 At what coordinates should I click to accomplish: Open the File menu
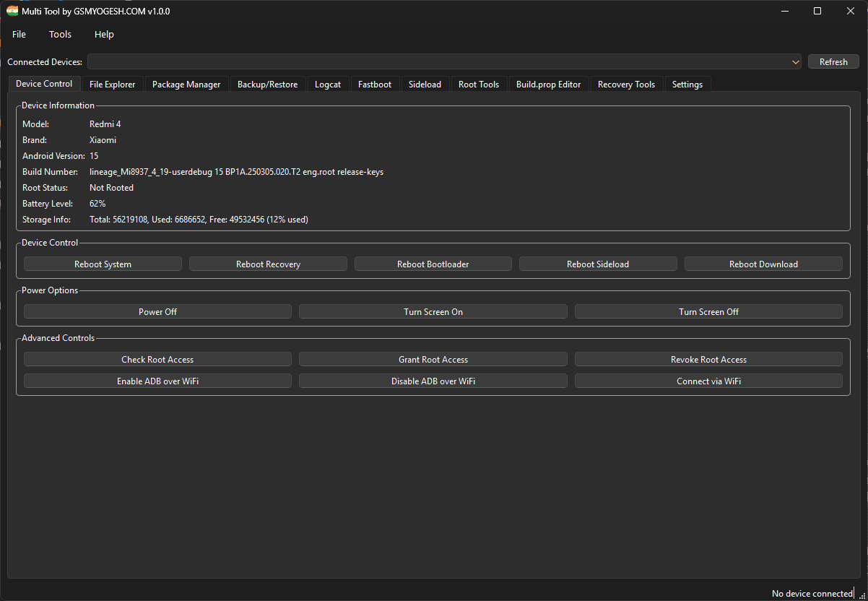[19, 34]
